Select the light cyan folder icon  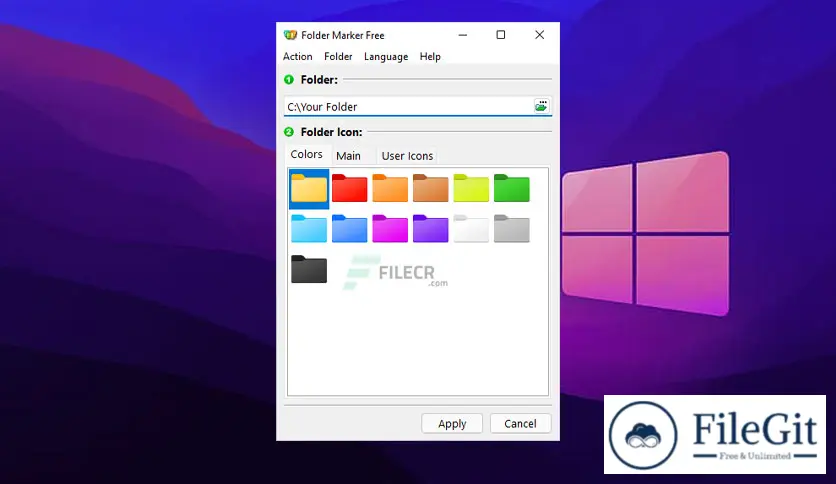tap(309, 229)
